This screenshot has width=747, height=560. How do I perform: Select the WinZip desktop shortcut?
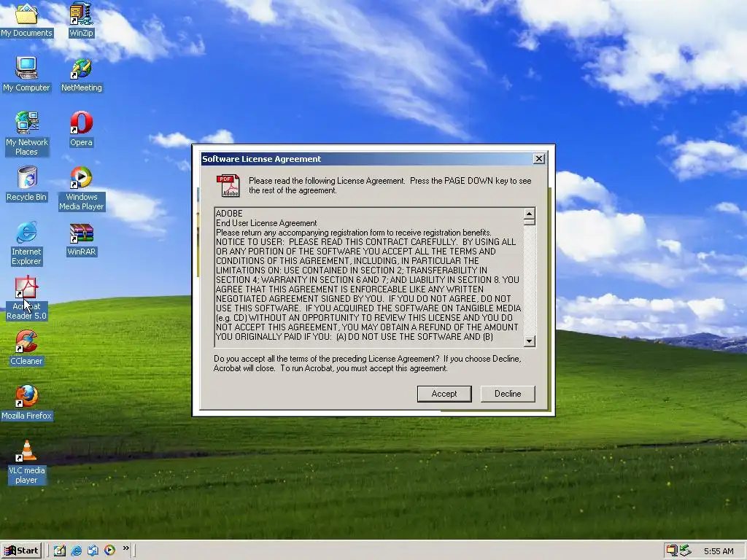[x=81, y=20]
